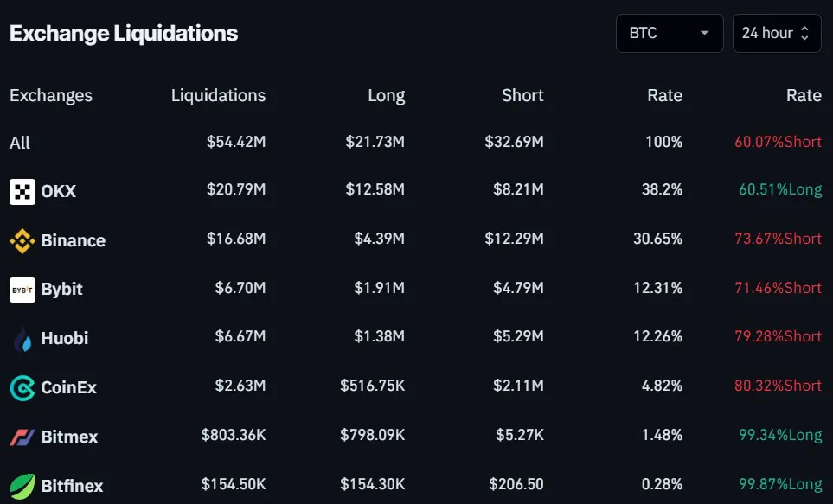Click the 24 hour up-down chevron
Image resolution: width=833 pixels, height=504 pixels.
(x=804, y=34)
